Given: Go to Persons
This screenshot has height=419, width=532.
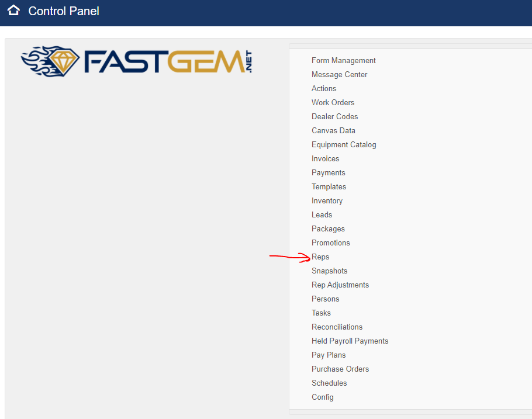Looking at the screenshot, I should click(325, 299).
